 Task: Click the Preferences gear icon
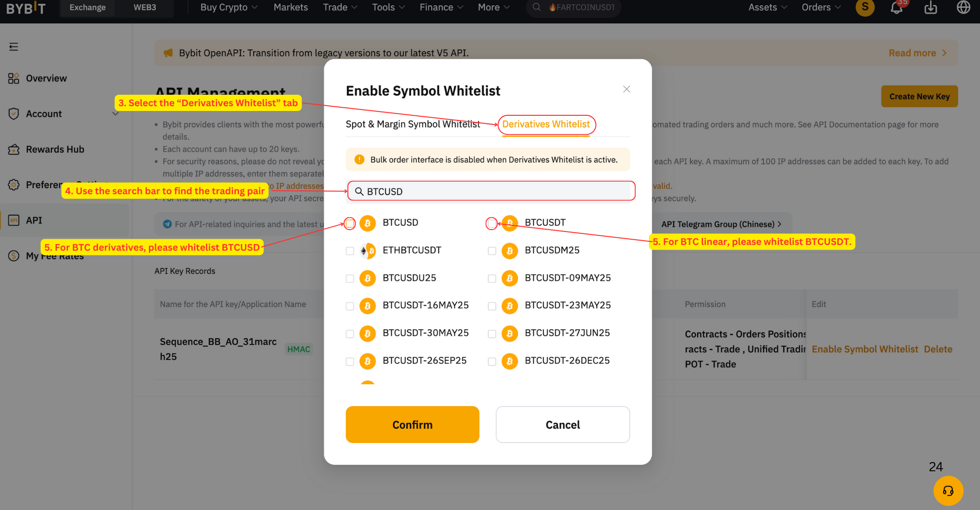click(13, 185)
